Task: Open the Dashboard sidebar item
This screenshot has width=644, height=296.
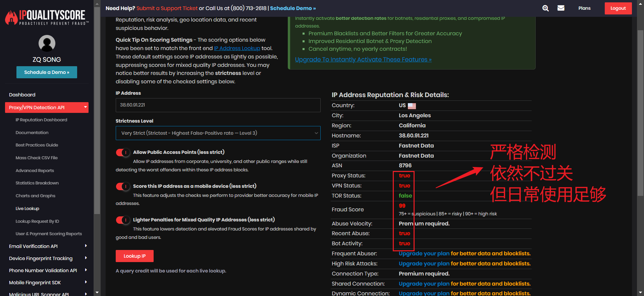Action: (22, 95)
